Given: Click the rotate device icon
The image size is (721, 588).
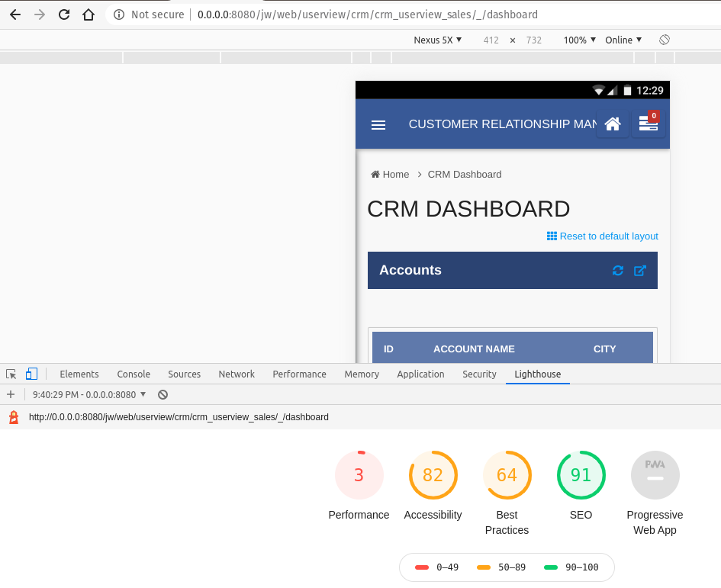Looking at the screenshot, I should click(665, 40).
